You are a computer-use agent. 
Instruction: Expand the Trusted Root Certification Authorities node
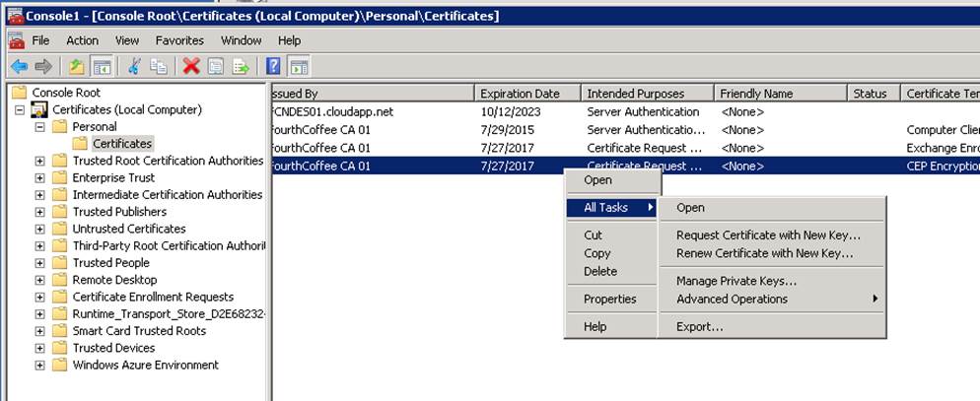pyautogui.click(x=39, y=161)
